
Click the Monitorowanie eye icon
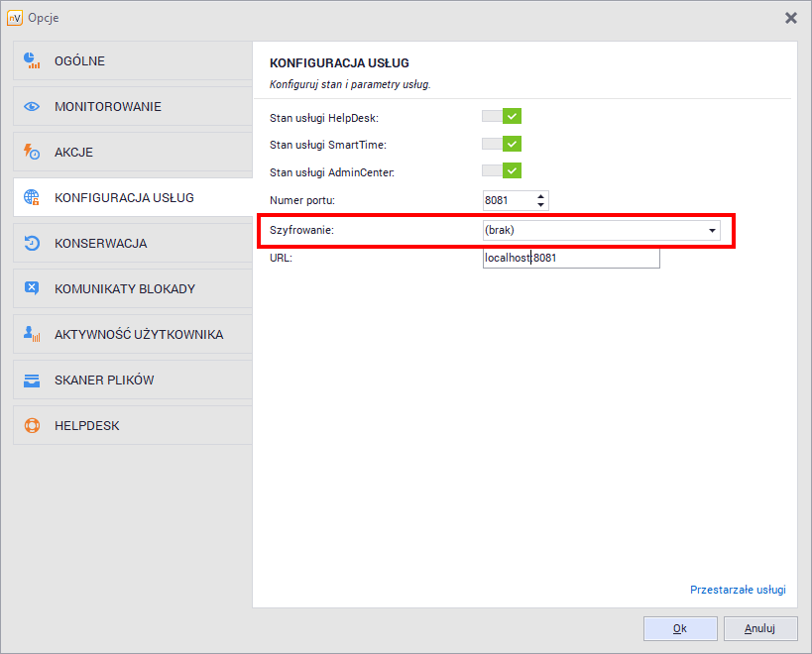pos(32,107)
